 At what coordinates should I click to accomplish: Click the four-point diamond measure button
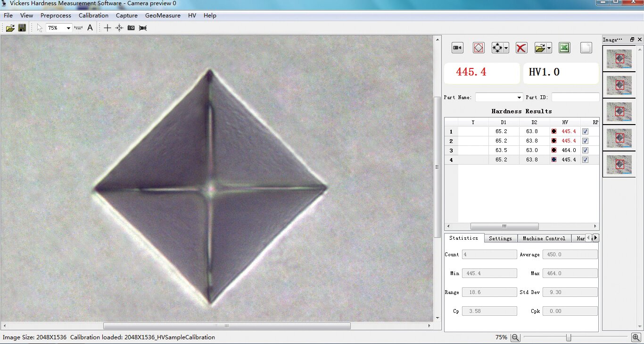click(497, 48)
